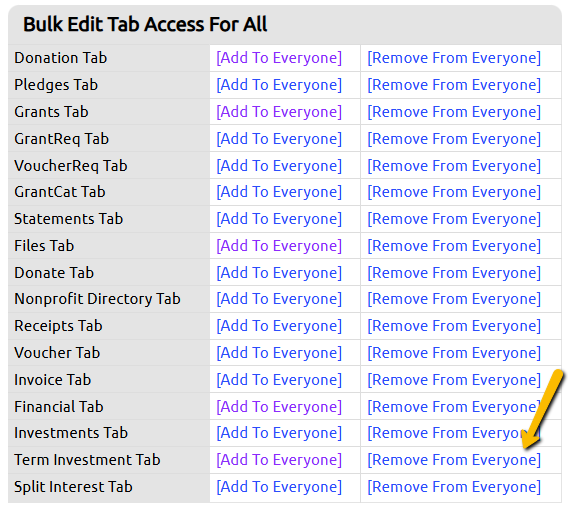Remove Investments Tab from everyone
The image size is (568, 509).
[454, 433]
